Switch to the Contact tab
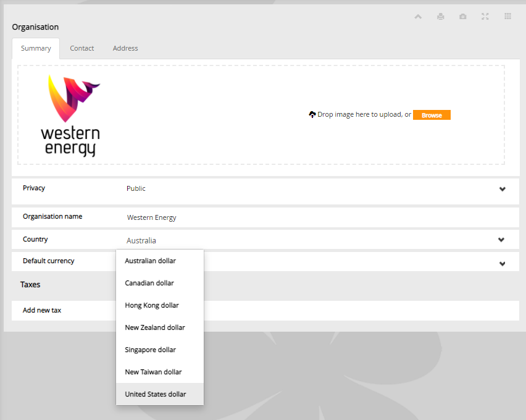 [82, 48]
